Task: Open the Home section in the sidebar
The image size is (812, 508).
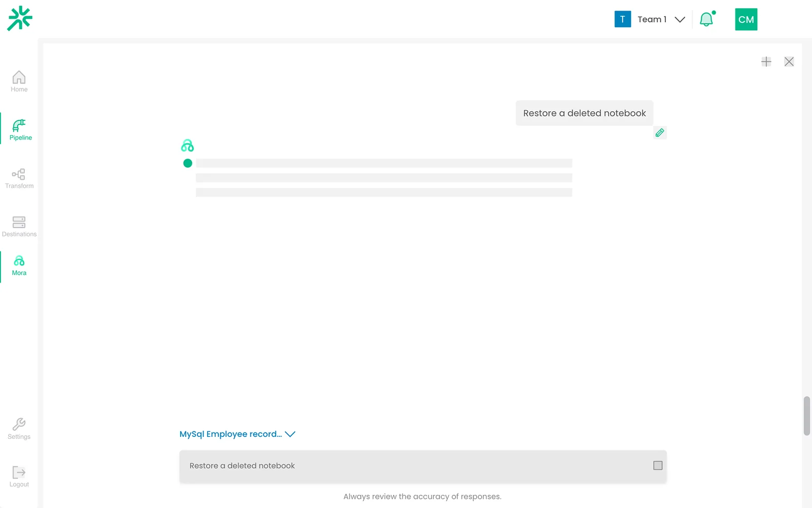Action: pyautogui.click(x=19, y=81)
